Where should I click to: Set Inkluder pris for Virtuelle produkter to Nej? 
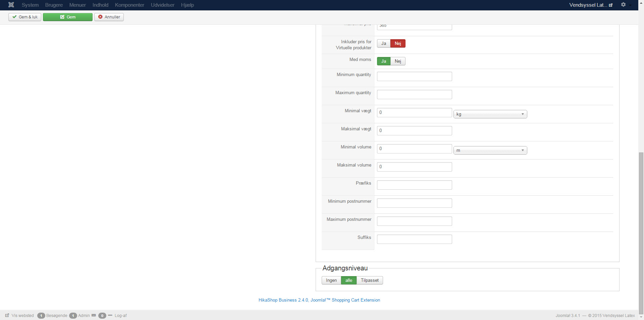[398, 44]
